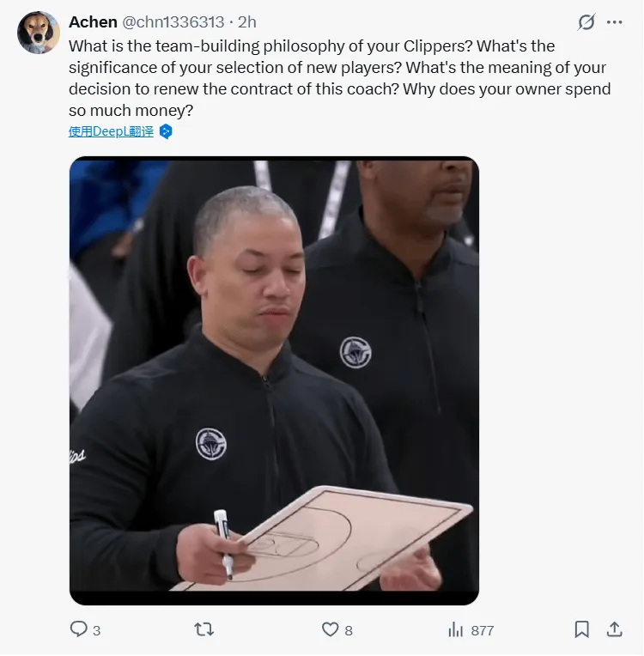The height and width of the screenshot is (656, 644).
Task: Open Achen's profile avatar
Action: pyautogui.click(x=38, y=33)
